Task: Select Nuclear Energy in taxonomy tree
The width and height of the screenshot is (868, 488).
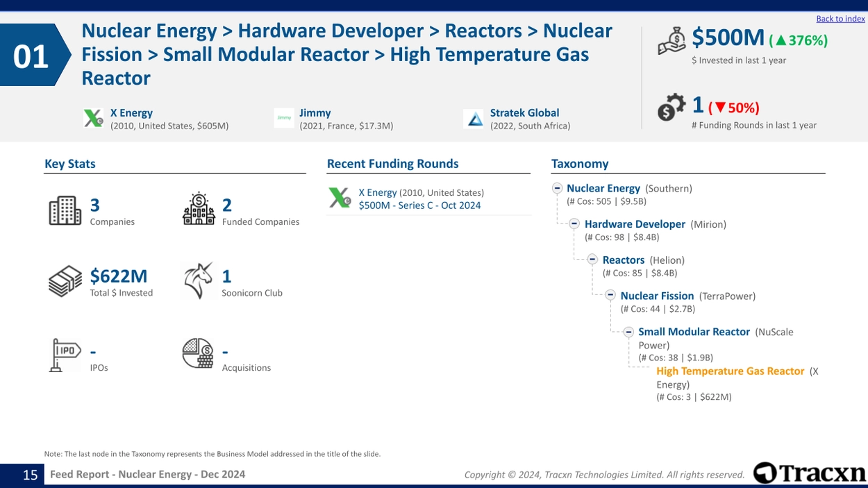Action: pyautogui.click(x=603, y=188)
